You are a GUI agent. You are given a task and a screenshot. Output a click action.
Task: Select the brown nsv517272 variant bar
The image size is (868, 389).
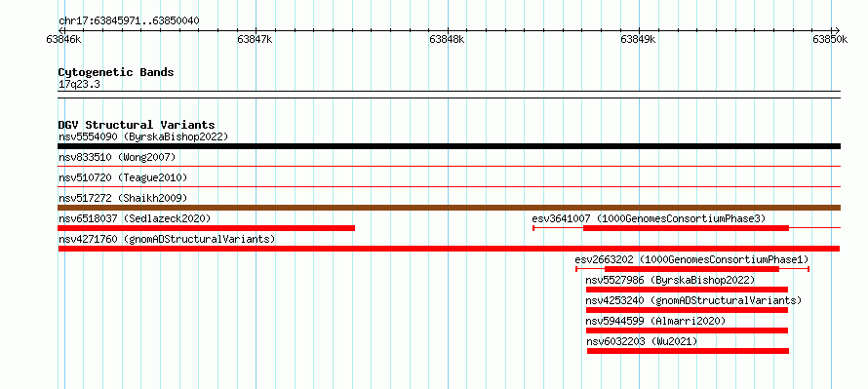click(x=449, y=208)
